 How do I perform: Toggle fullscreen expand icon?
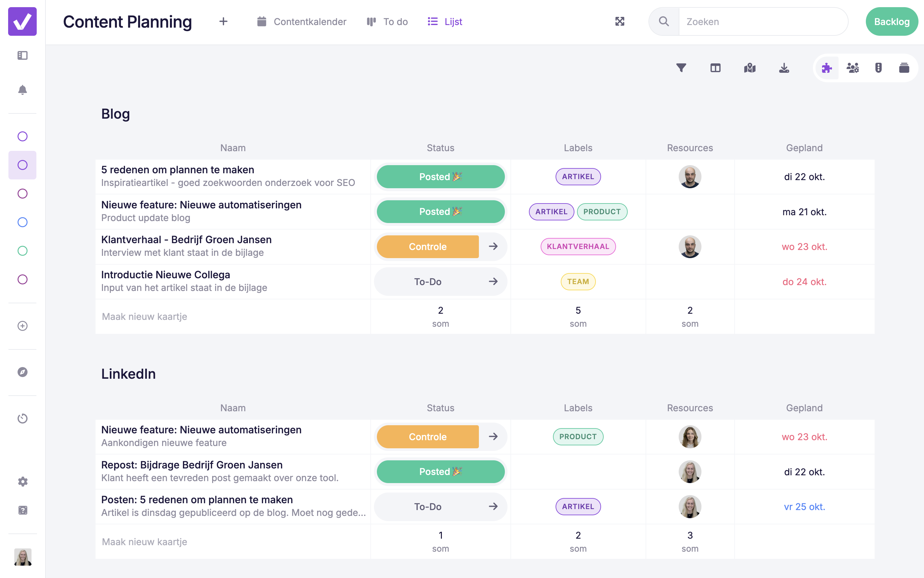[x=620, y=21]
